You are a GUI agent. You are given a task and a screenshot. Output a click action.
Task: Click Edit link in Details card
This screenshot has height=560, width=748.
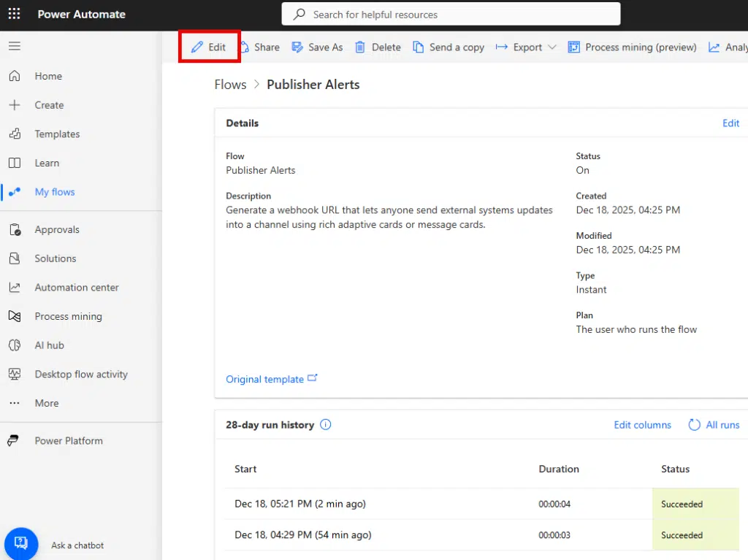730,123
